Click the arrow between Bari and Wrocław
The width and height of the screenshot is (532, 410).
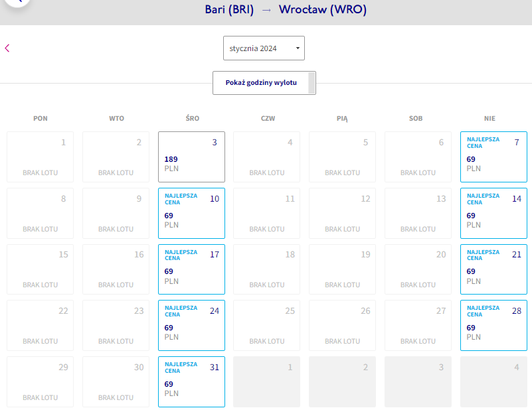tap(266, 10)
